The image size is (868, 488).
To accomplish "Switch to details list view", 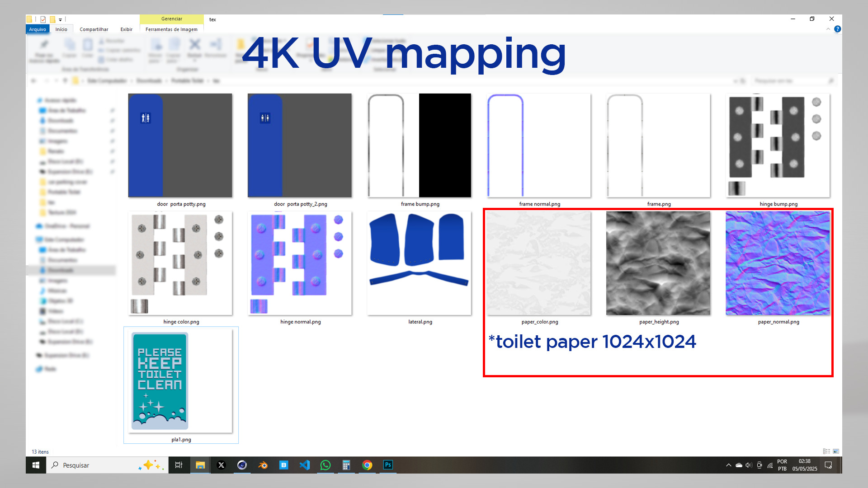I will coord(826,451).
